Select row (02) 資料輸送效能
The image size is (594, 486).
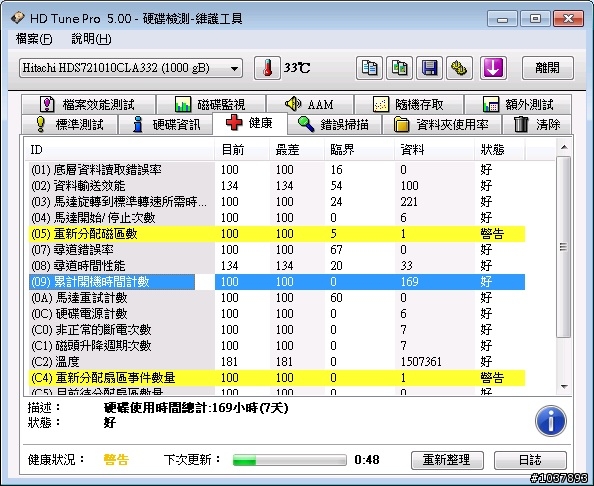277,186
